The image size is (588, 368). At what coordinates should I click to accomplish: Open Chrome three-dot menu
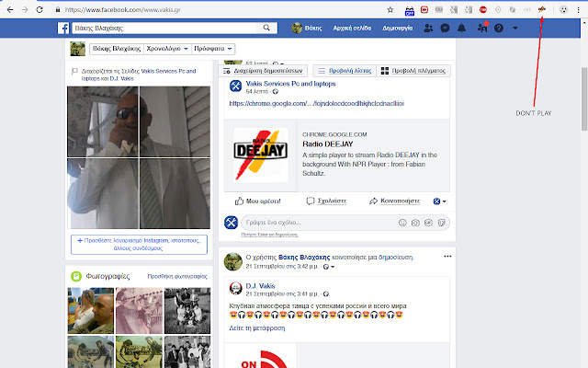[x=578, y=10]
